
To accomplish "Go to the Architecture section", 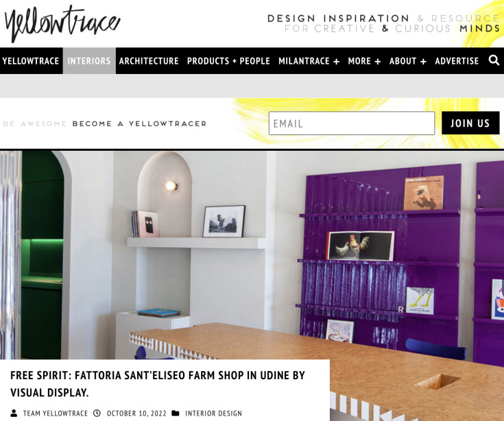I will 149,61.
